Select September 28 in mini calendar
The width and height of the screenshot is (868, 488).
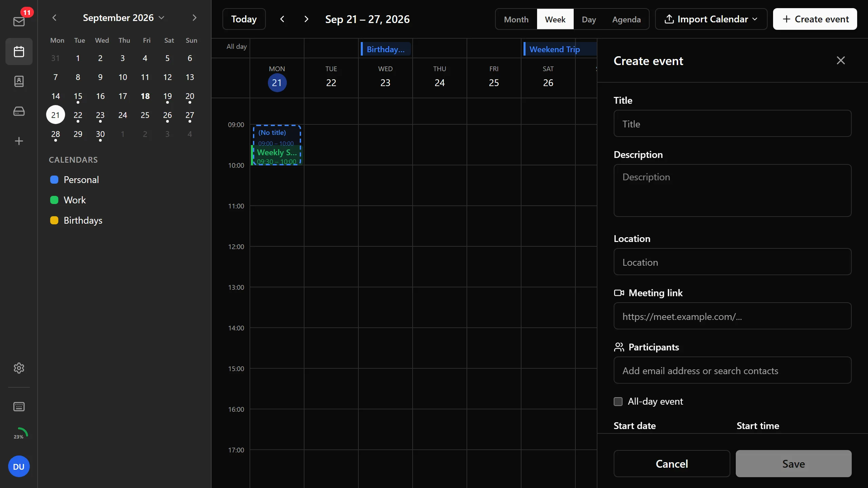coord(56,134)
